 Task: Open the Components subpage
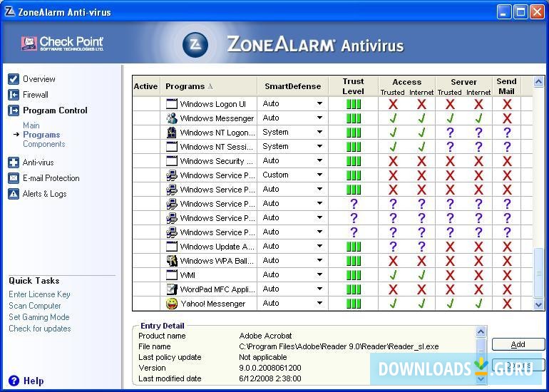click(43, 144)
